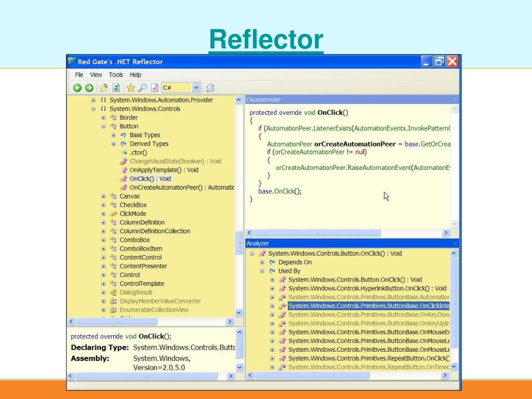Open the File menu

click(79, 75)
